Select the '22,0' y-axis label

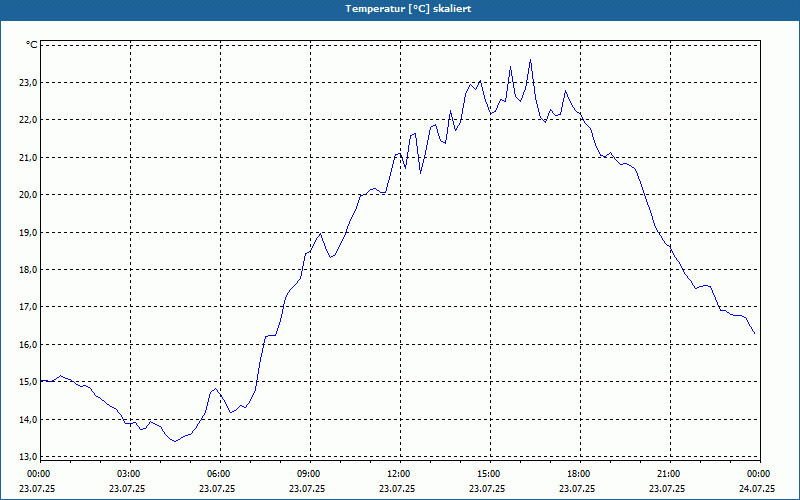pos(29,120)
